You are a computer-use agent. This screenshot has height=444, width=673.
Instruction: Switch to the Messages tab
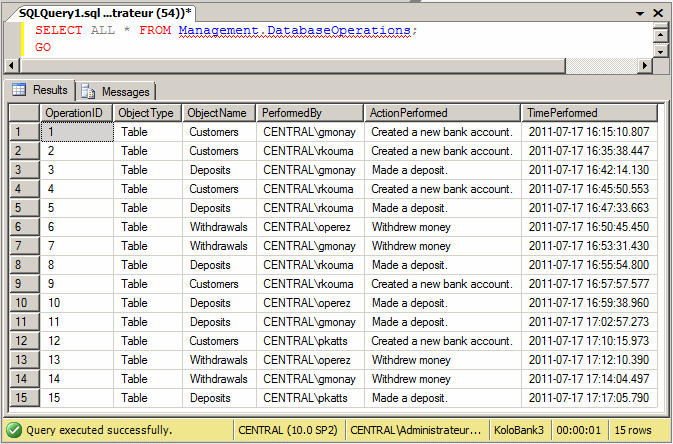(116, 91)
